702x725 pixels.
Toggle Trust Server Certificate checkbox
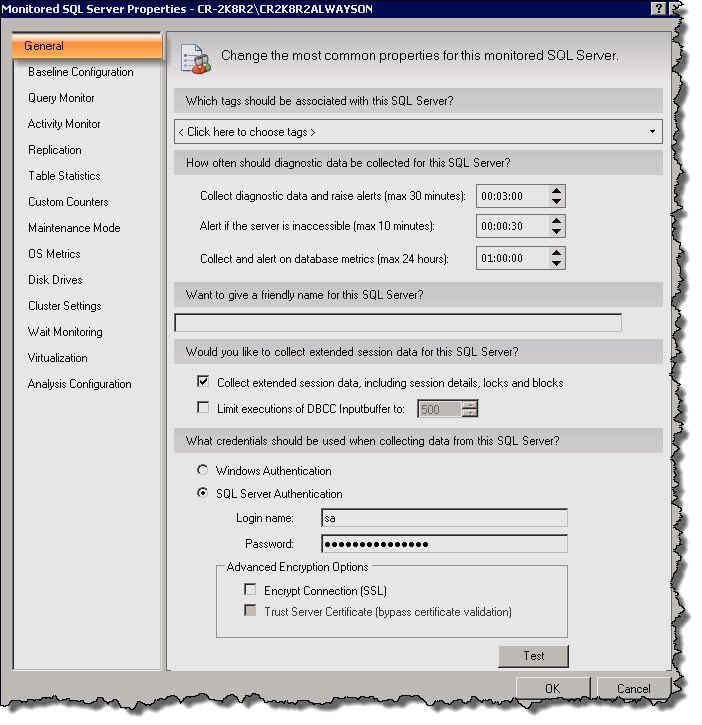click(x=250, y=610)
